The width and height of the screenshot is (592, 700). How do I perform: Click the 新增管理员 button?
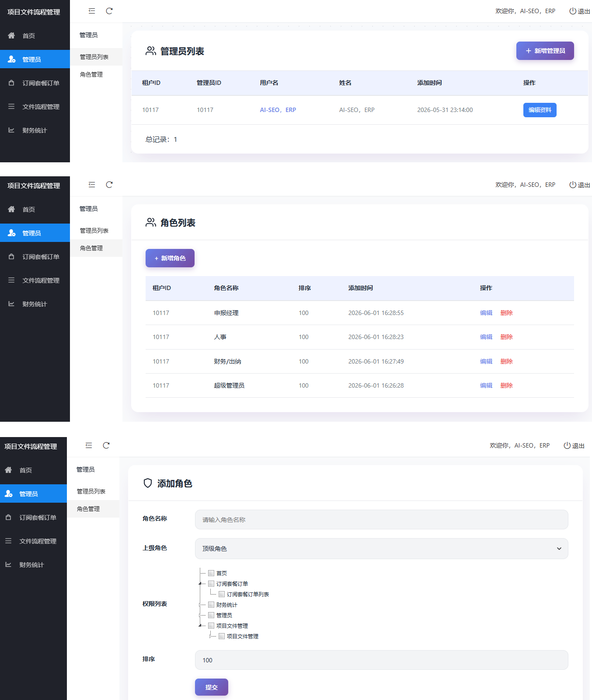tap(545, 51)
